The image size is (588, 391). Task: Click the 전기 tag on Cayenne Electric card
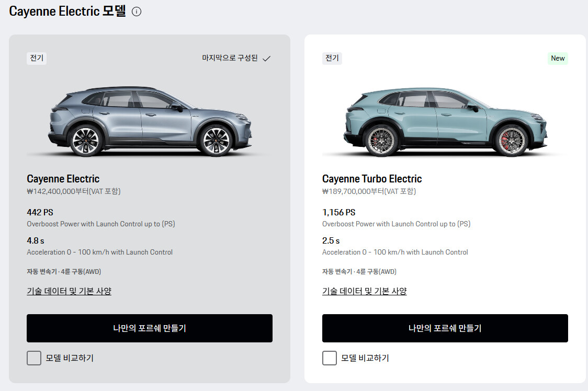(37, 58)
